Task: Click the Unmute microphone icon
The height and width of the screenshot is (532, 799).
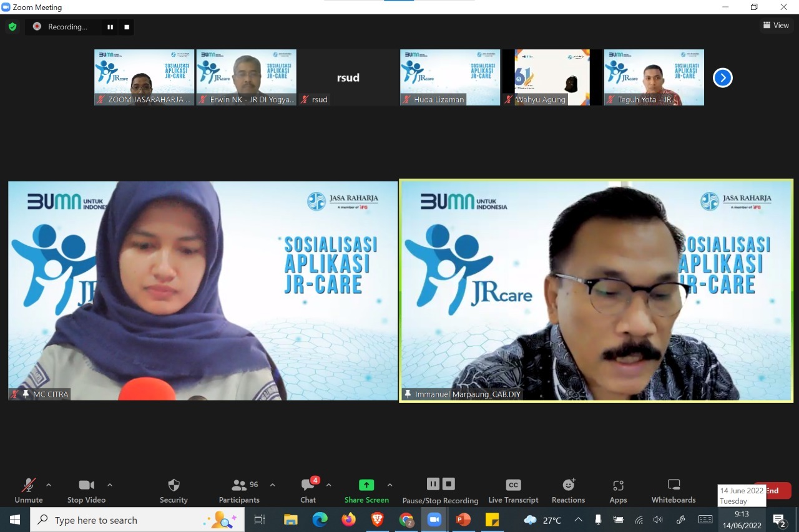Action: pyautogui.click(x=29, y=486)
